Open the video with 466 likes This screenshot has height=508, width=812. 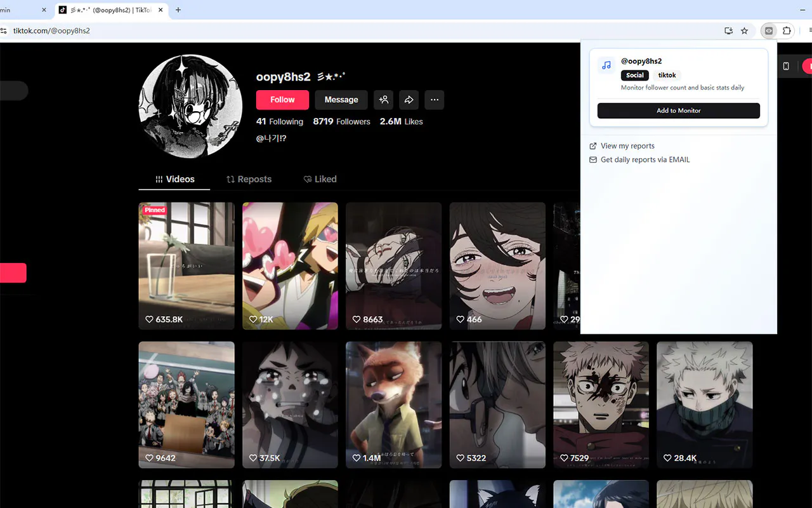497,266
